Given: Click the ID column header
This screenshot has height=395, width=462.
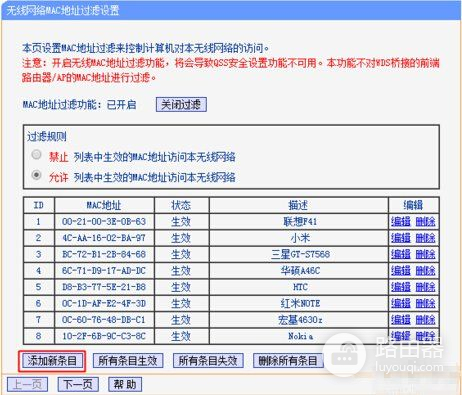Looking at the screenshot, I should (x=39, y=205).
